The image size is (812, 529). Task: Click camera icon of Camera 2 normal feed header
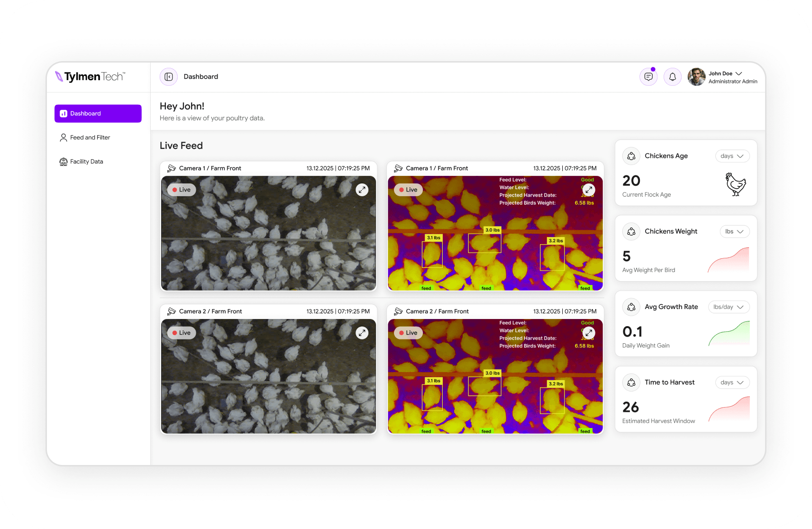point(172,311)
